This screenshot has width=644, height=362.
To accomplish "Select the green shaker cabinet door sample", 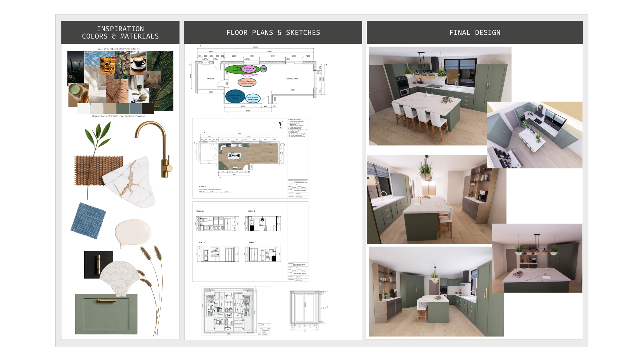I will [106, 314].
